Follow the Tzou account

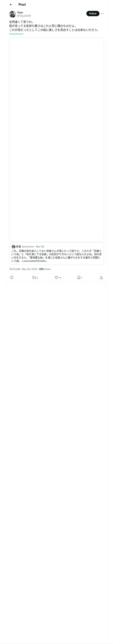click(x=93, y=14)
